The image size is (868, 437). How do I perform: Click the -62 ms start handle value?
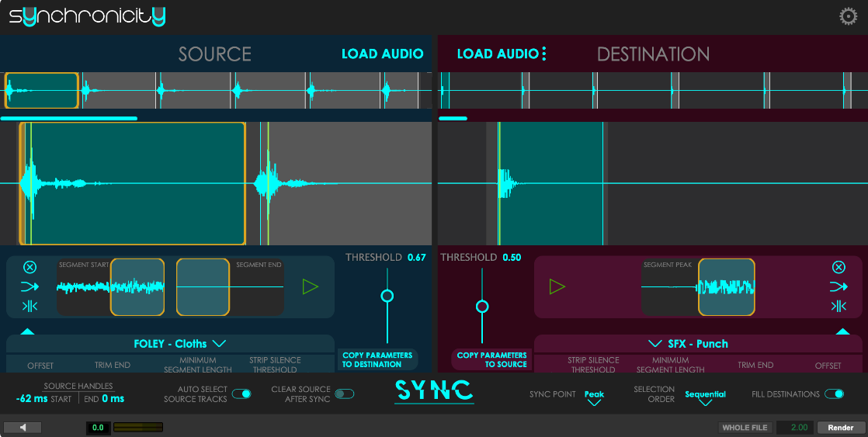(x=32, y=398)
